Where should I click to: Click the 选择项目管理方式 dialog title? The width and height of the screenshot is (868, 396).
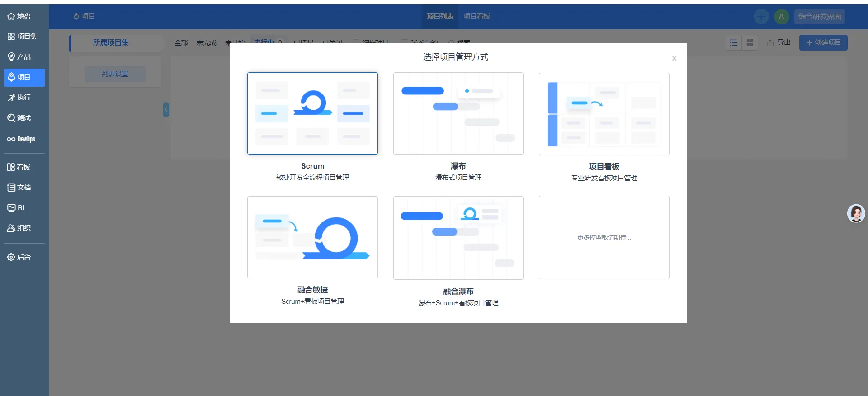(x=456, y=57)
